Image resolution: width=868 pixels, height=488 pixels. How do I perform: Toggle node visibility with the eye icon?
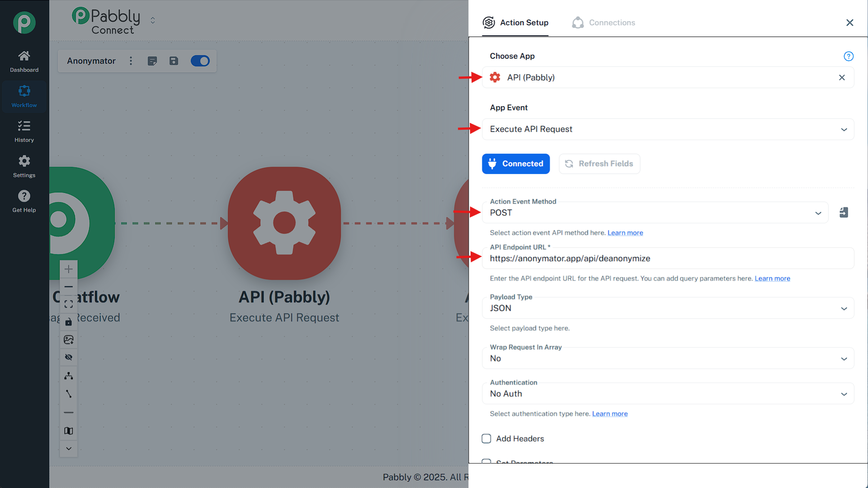tap(69, 357)
